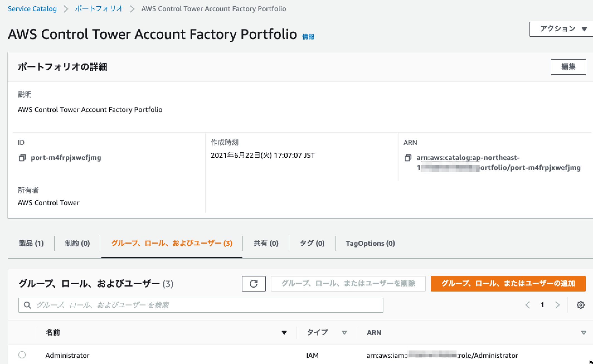This screenshot has width=593, height=364.
Task: Focus the グループ、ロール、およびユーザー search field
Action: coord(201,305)
